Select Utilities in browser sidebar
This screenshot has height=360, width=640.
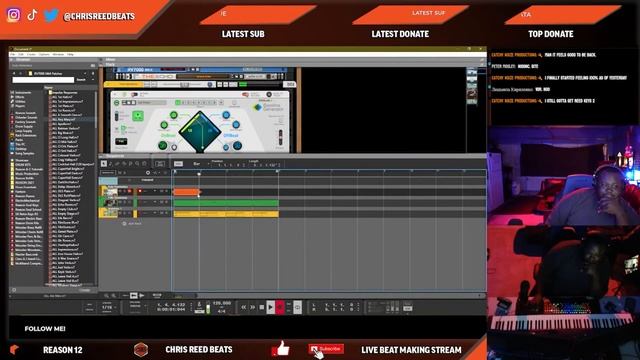(20, 101)
